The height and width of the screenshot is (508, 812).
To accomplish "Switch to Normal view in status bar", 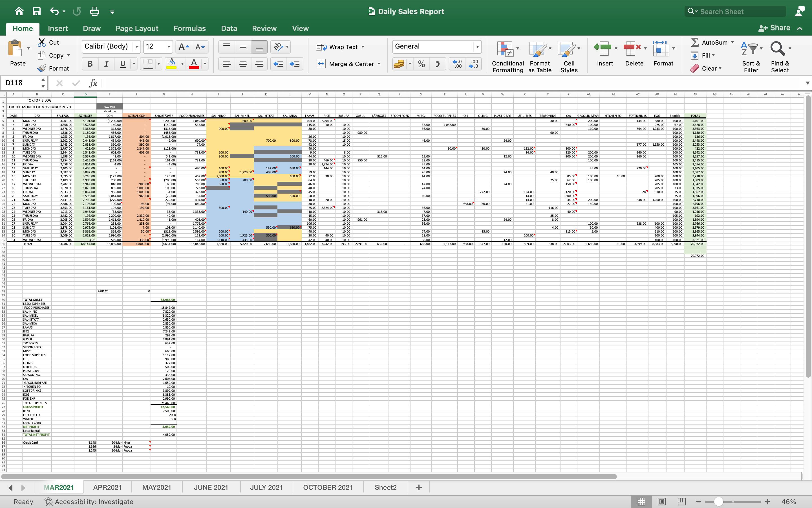I will point(641,502).
